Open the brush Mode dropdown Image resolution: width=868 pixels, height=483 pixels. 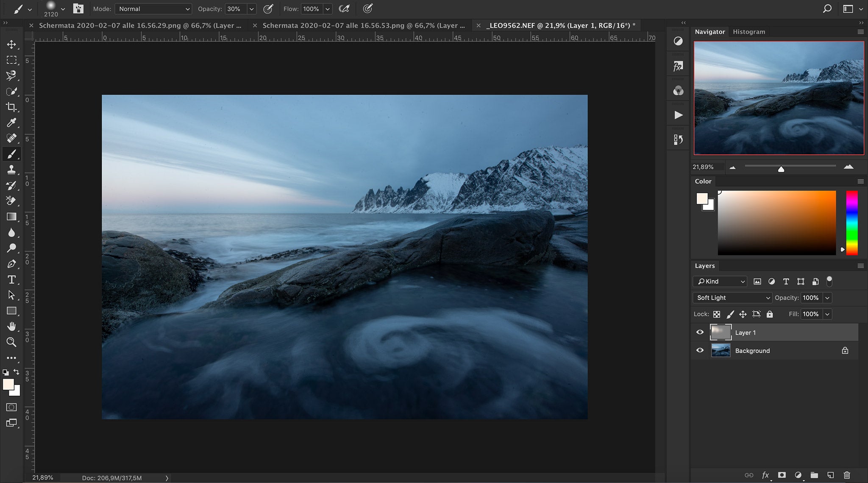pyautogui.click(x=153, y=8)
